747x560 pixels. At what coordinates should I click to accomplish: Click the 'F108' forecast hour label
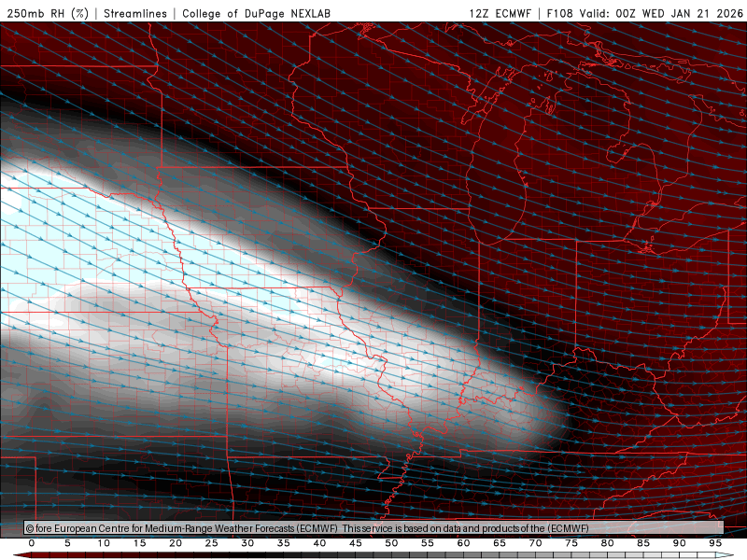(x=559, y=13)
